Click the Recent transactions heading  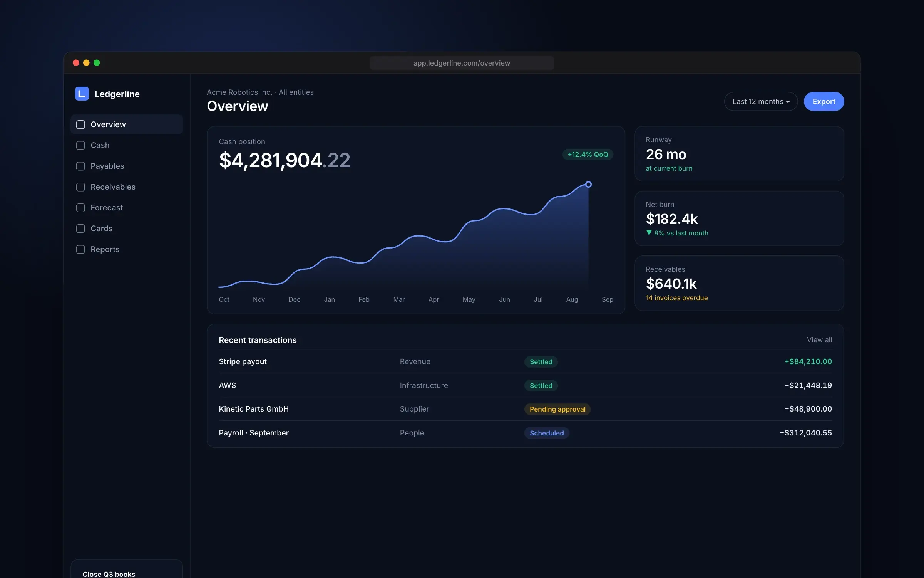(258, 340)
